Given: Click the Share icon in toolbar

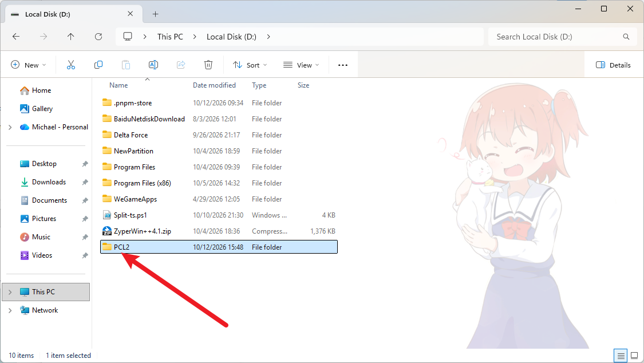Looking at the screenshot, I should (181, 65).
